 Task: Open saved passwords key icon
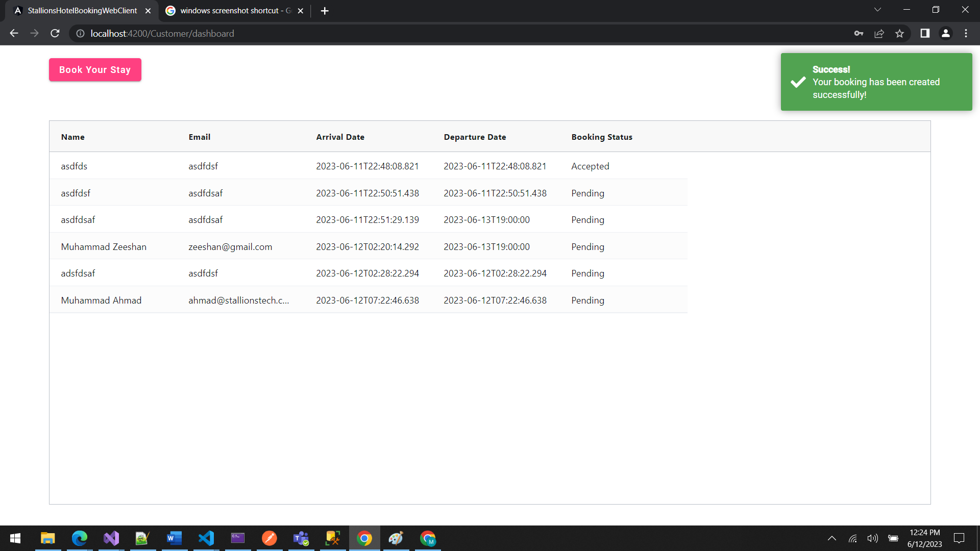(x=859, y=33)
